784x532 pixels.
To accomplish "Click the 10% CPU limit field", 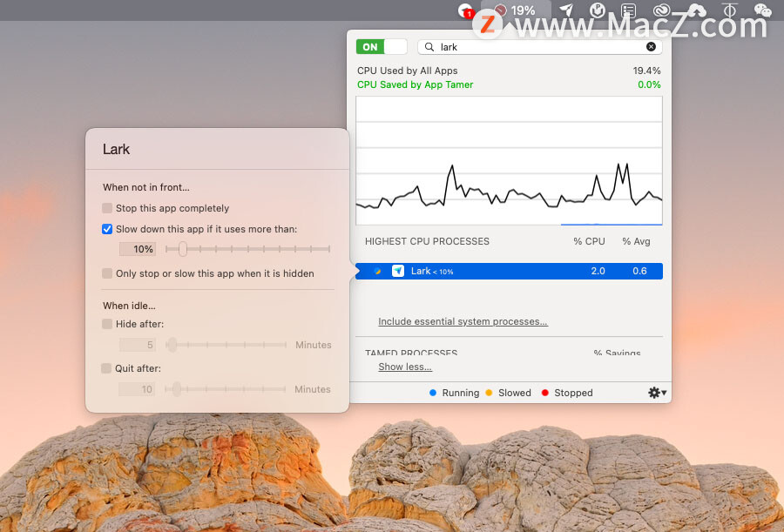I will [138, 249].
